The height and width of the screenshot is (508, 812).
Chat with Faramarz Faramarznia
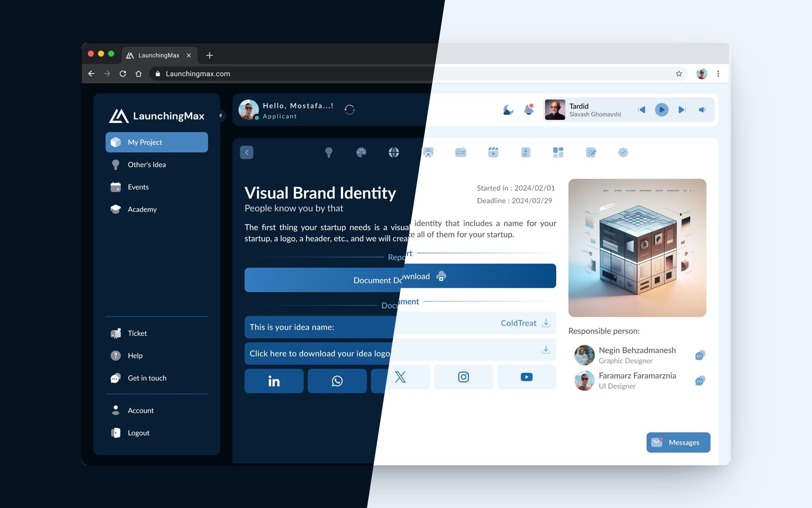pyautogui.click(x=700, y=381)
